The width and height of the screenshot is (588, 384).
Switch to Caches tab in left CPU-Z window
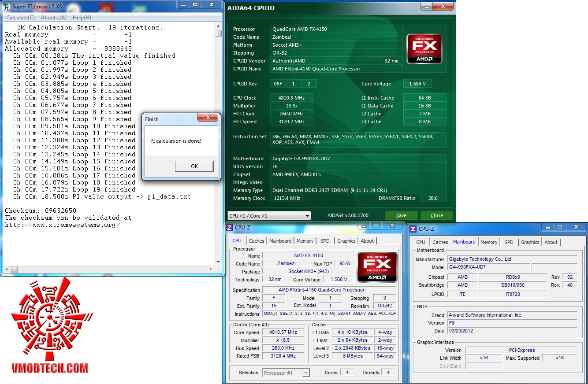click(x=257, y=241)
